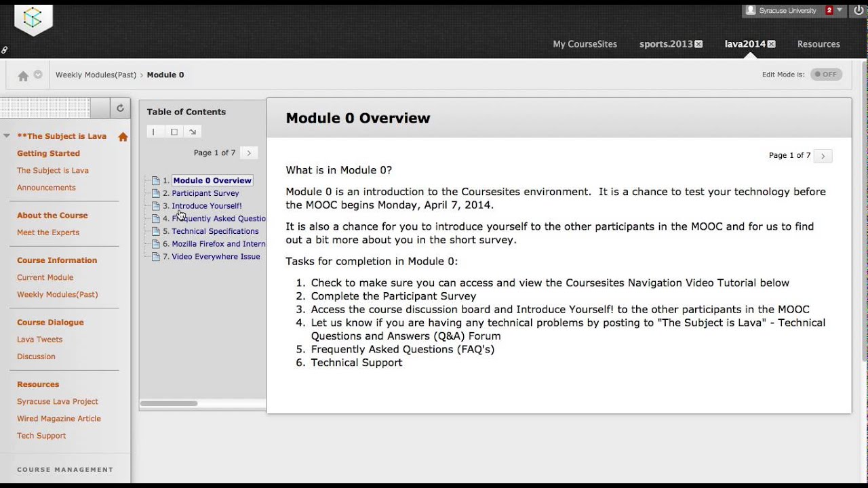
Task: Select Mozilla Firefox and Internet item
Action: coord(218,244)
